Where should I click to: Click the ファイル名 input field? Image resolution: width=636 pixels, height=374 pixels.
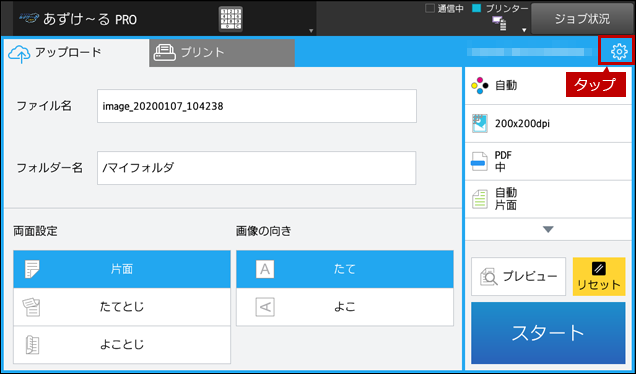(x=257, y=106)
